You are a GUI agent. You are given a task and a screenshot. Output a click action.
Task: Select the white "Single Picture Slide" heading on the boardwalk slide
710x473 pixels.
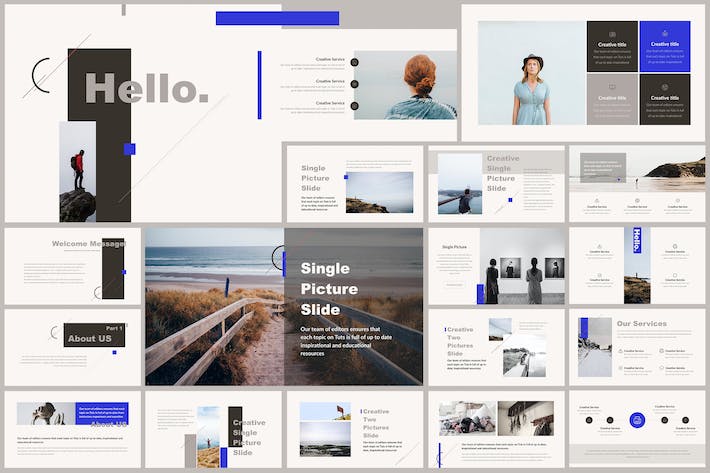point(329,289)
